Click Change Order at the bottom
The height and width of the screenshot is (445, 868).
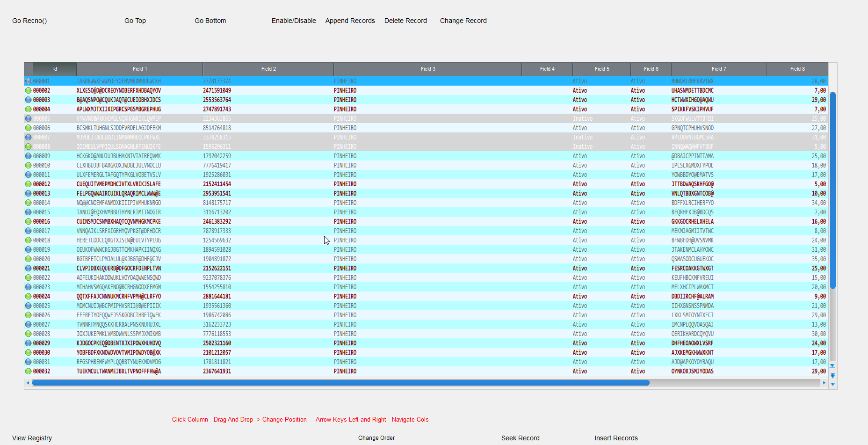(376, 438)
